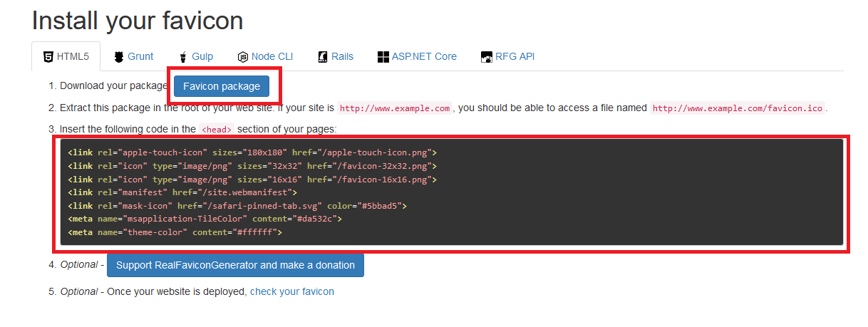The height and width of the screenshot is (327, 868).
Task: Follow the check your favicon link
Action: tap(291, 291)
